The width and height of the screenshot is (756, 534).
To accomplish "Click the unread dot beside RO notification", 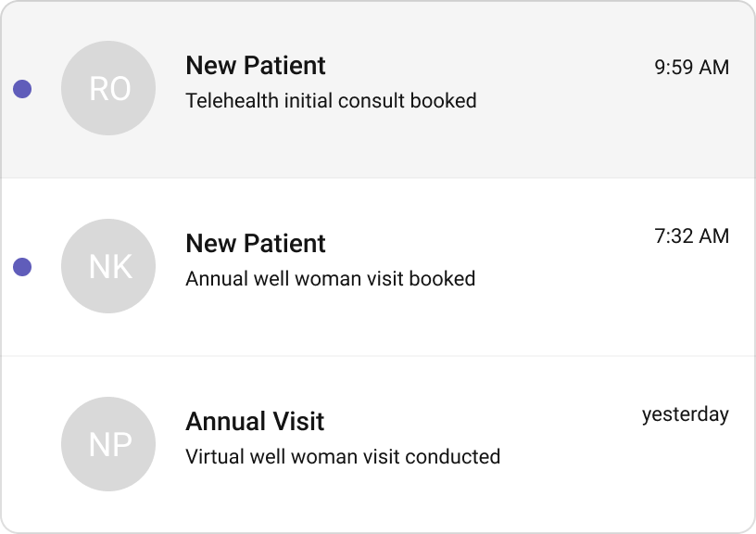I will pyautogui.click(x=23, y=88).
